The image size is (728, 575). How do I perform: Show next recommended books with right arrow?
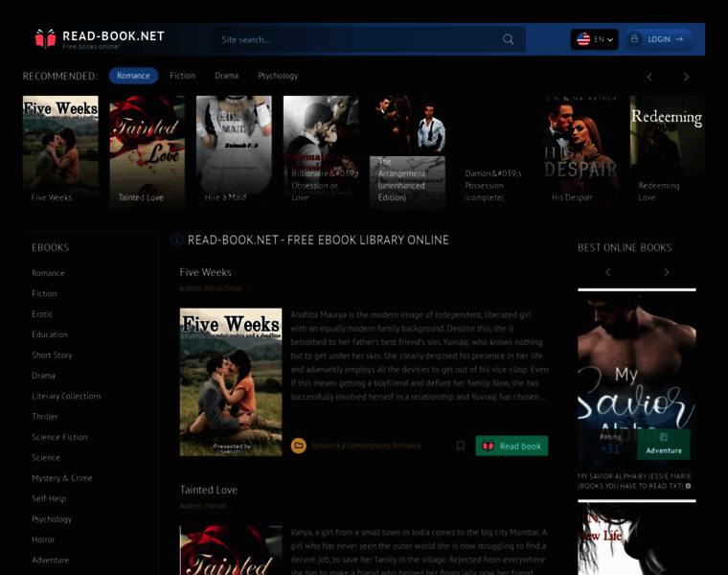[x=686, y=77]
